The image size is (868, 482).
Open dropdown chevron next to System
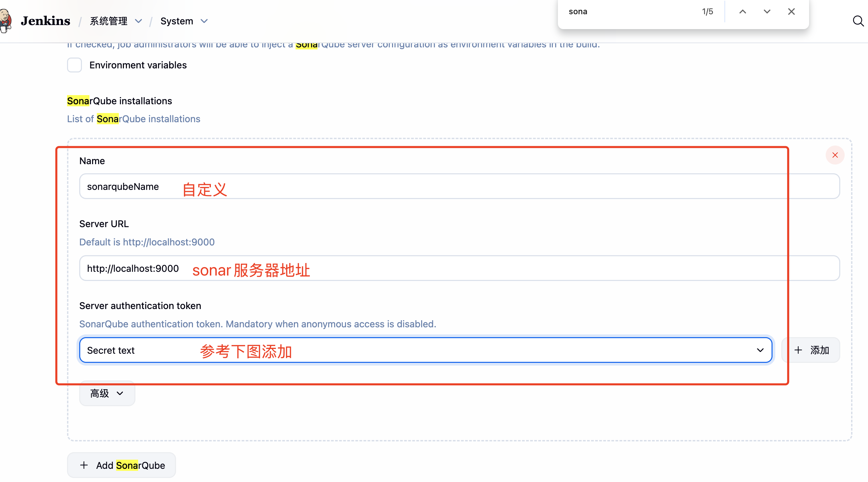204,21
